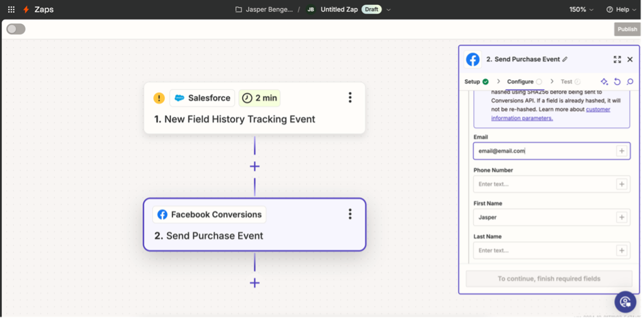Open the customer information parameters link
This screenshot has height=321, width=644.
point(551,114)
